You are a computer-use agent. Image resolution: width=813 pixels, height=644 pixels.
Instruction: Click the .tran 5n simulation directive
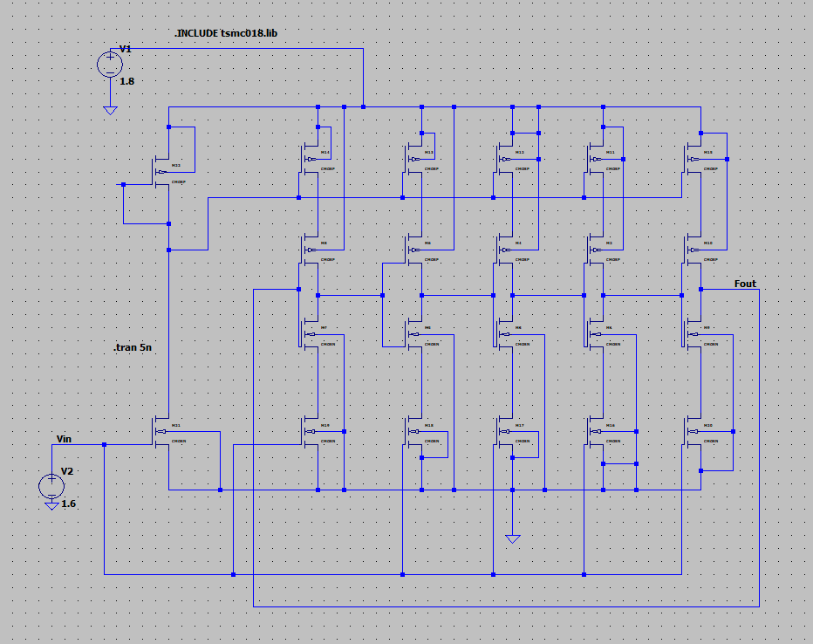click(x=133, y=348)
